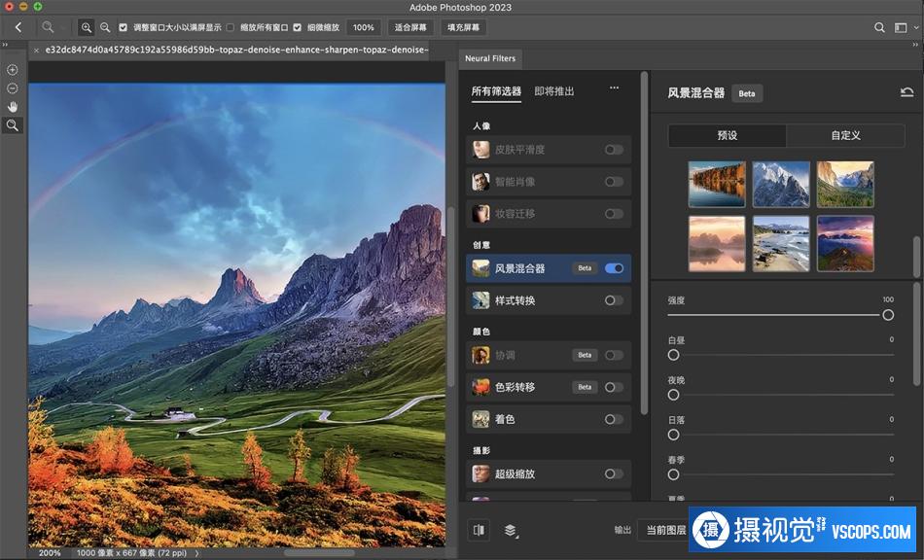
Task: Turn on the 色彩转移 filter switch
Action: coord(614,387)
